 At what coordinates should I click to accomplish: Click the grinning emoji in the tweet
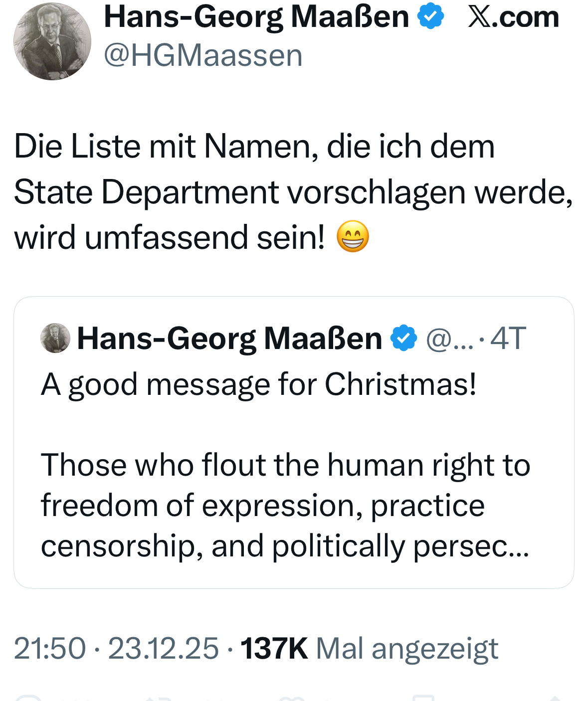(x=353, y=236)
